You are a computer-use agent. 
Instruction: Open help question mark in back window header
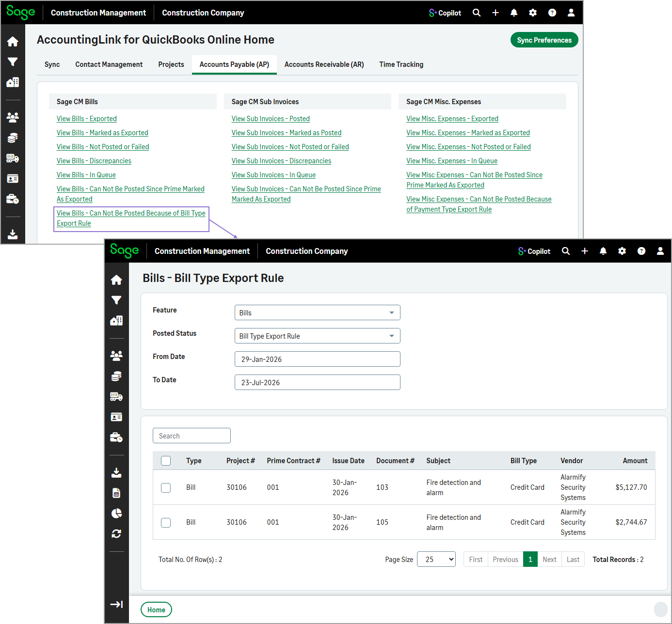(x=552, y=13)
